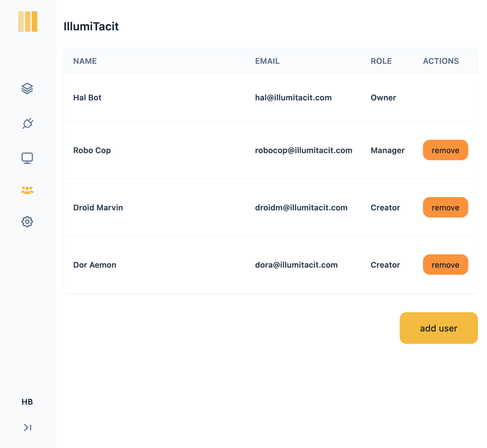The image size is (487, 448).
Task: Click the EMAIL column header
Action: click(267, 61)
